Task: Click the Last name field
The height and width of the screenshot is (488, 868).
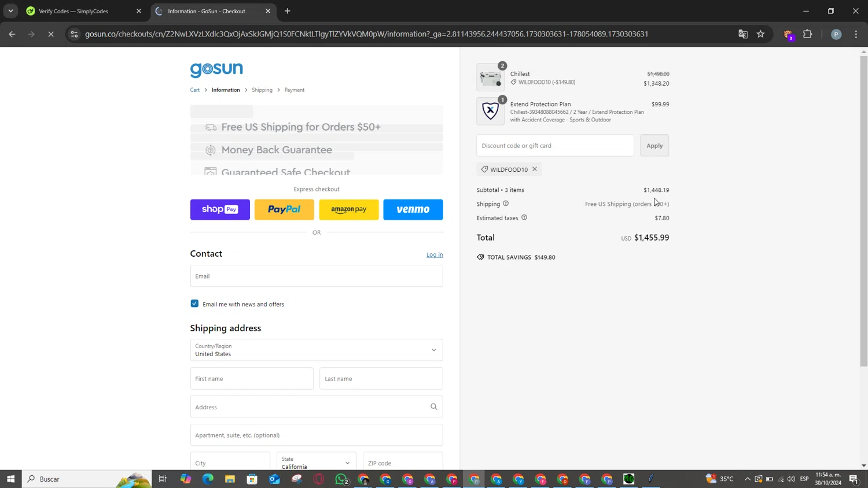Action: pyautogui.click(x=381, y=379)
